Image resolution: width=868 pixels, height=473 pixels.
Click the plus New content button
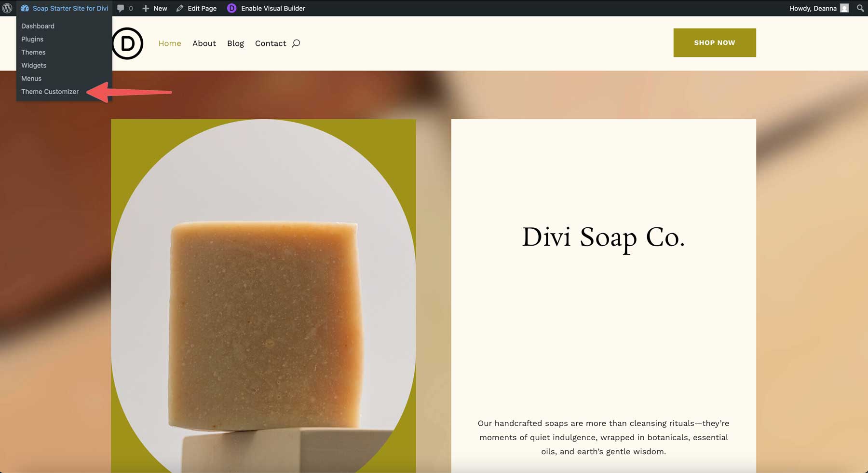pyautogui.click(x=154, y=8)
